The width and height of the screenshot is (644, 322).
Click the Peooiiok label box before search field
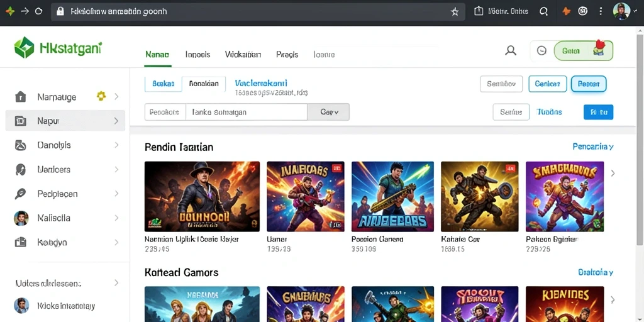165,112
